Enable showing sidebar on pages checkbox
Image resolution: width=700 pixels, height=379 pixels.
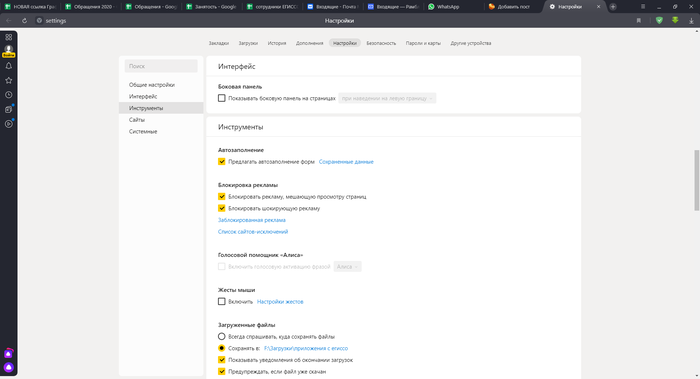(x=221, y=98)
